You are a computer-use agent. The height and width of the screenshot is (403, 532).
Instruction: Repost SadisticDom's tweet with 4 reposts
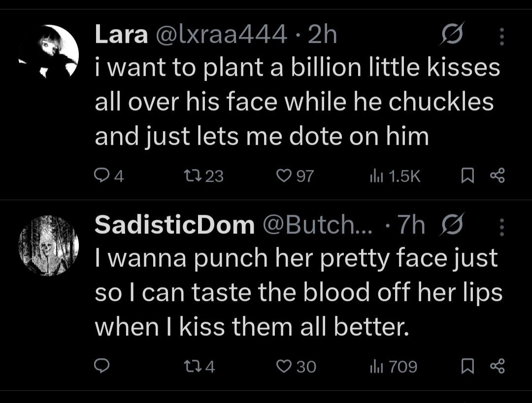coord(199,367)
